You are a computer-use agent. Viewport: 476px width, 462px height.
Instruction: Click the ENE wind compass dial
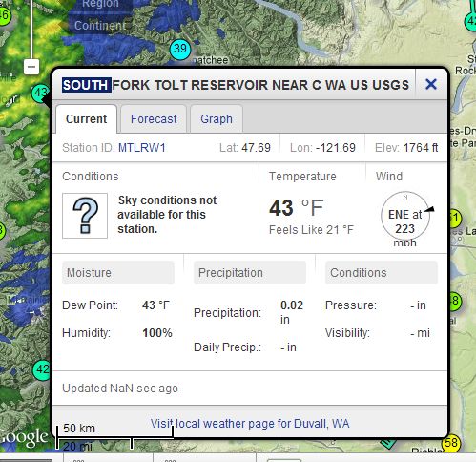point(405,216)
